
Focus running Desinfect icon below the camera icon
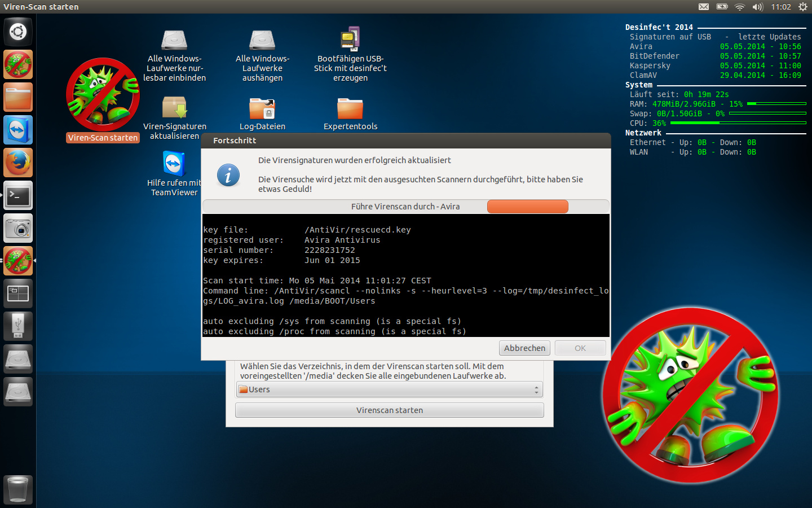18,261
